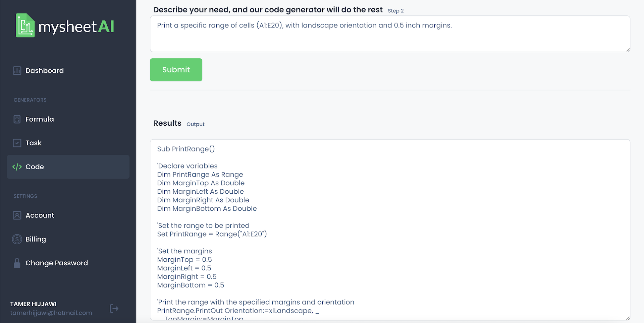Click the Change Password lock icon
The image size is (644, 323).
tap(17, 263)
